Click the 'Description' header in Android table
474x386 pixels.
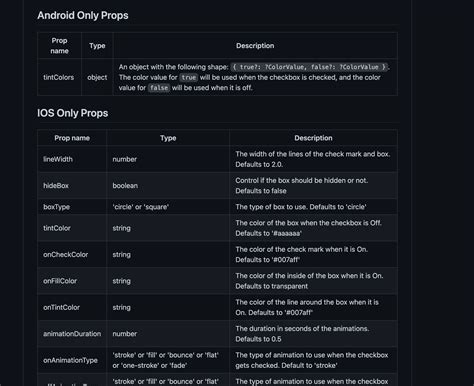click(x=255, y=46)
